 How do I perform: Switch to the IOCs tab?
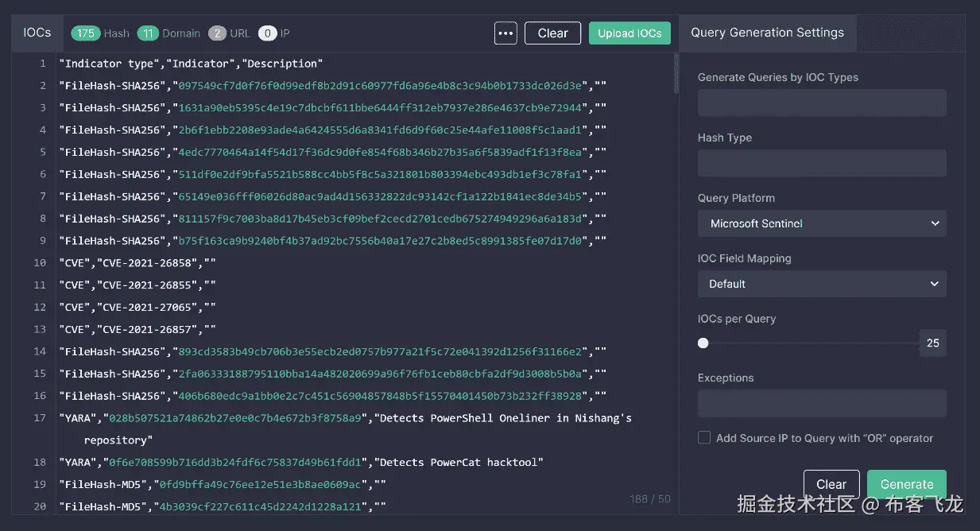(37, 33)
